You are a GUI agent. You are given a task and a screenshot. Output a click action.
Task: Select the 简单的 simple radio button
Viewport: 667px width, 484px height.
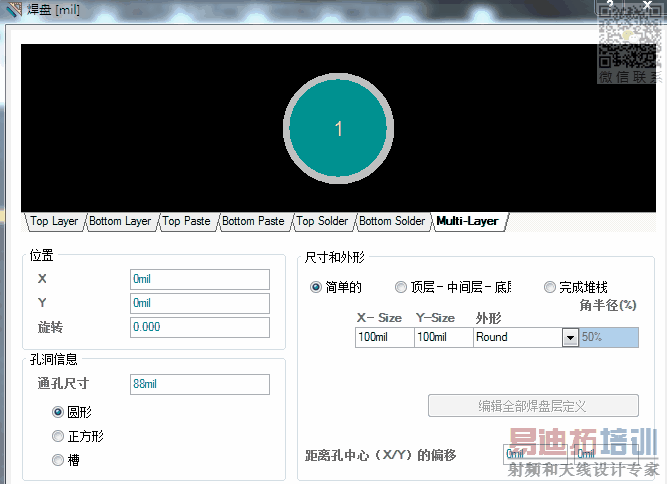click(316, 288)
